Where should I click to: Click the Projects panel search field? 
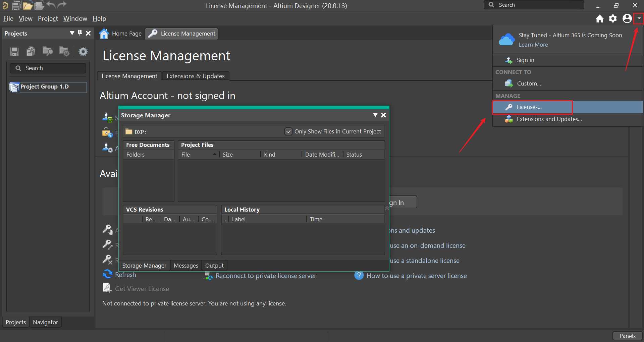48,68
